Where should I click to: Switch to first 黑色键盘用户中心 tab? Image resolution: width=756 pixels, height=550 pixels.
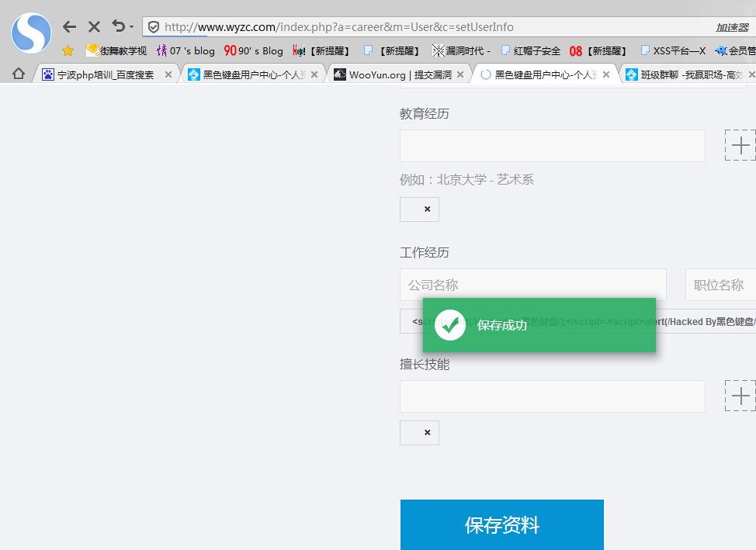point(251,74)
